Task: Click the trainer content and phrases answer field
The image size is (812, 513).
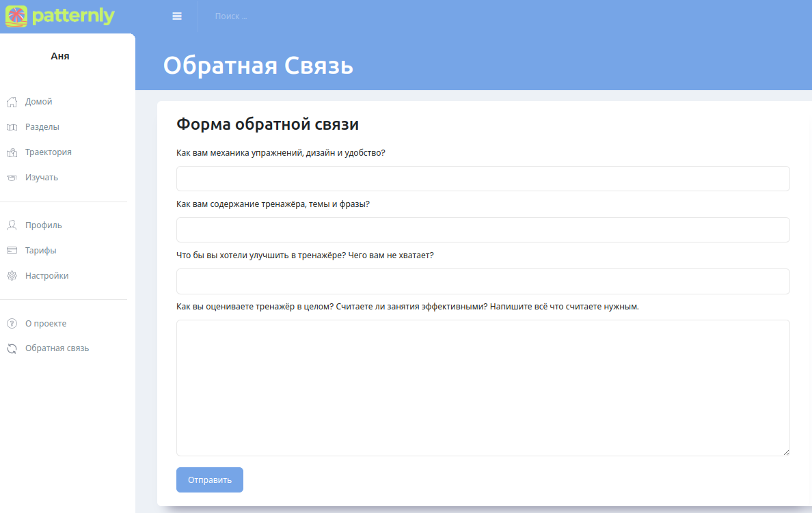Action: point(483,230)
